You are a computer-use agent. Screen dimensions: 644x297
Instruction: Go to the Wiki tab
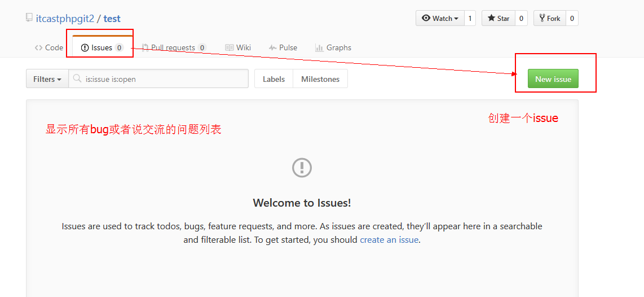[238, 48]
